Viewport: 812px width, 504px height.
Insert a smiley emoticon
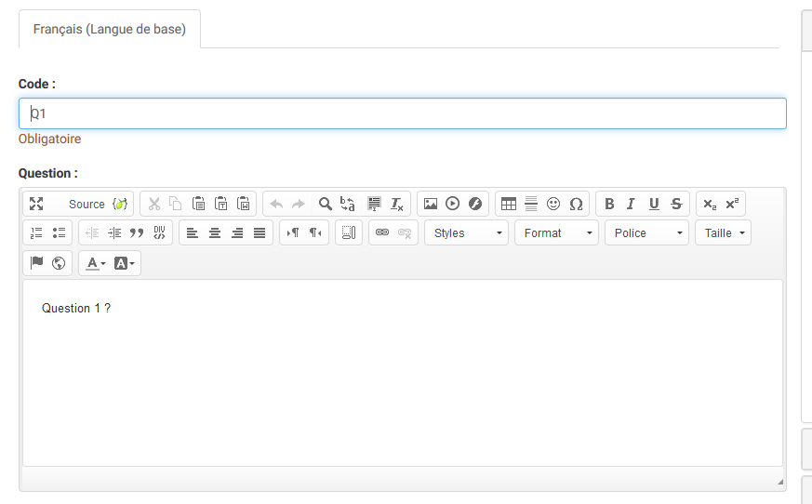click(553, 204)
